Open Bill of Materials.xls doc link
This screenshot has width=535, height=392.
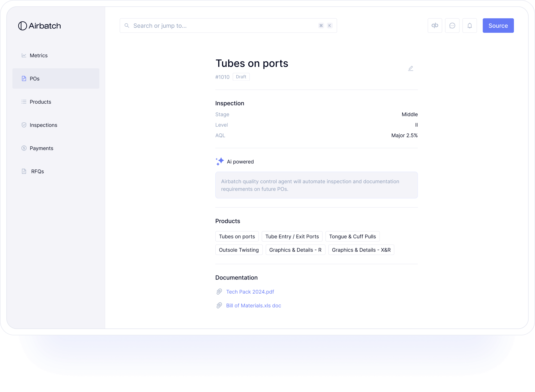(x=253, y=306)
